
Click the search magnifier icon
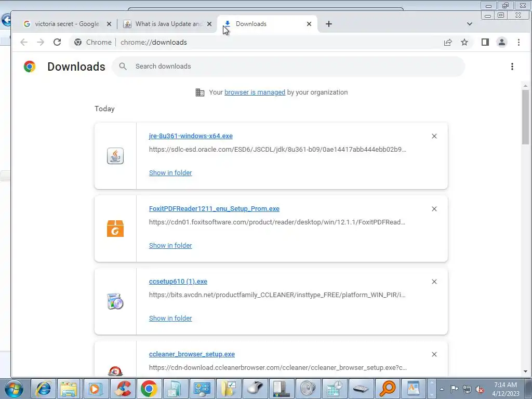123,66
